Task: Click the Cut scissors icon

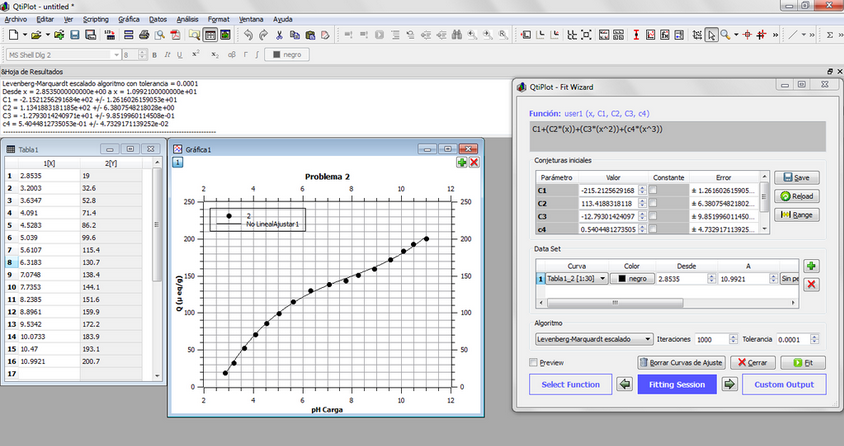Action: [279, 35]
